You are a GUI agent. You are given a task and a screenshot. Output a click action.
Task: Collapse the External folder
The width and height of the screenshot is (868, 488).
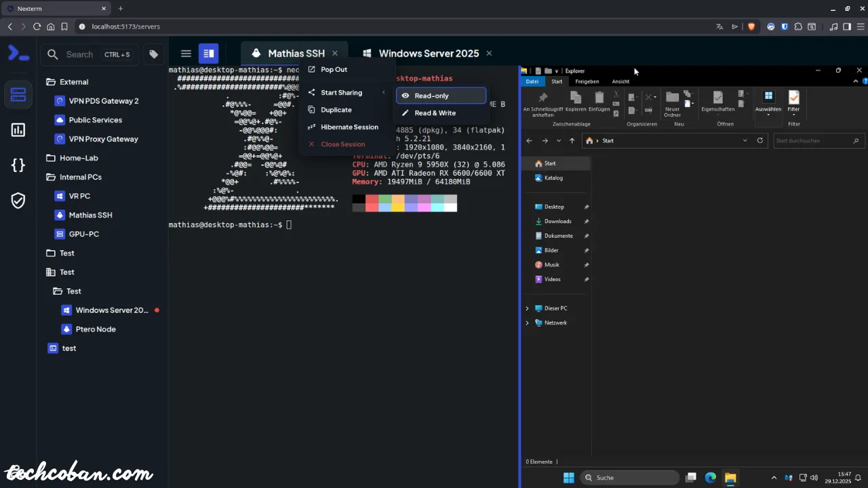tap(67, 82)
